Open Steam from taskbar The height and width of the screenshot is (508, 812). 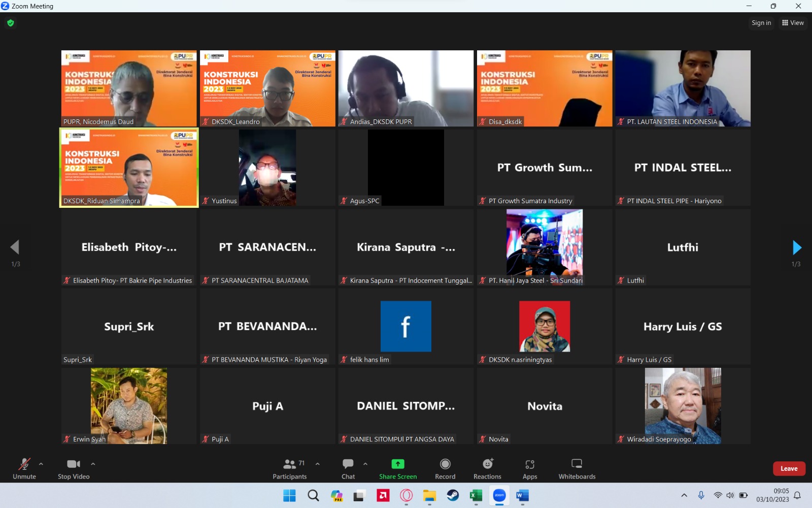coord(453,495)
